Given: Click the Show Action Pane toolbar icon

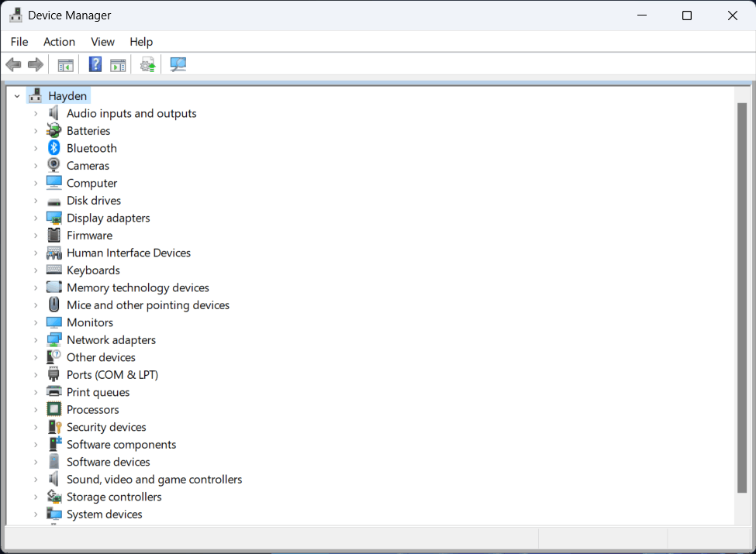Looking at the screenshot, I should point(118,64).
